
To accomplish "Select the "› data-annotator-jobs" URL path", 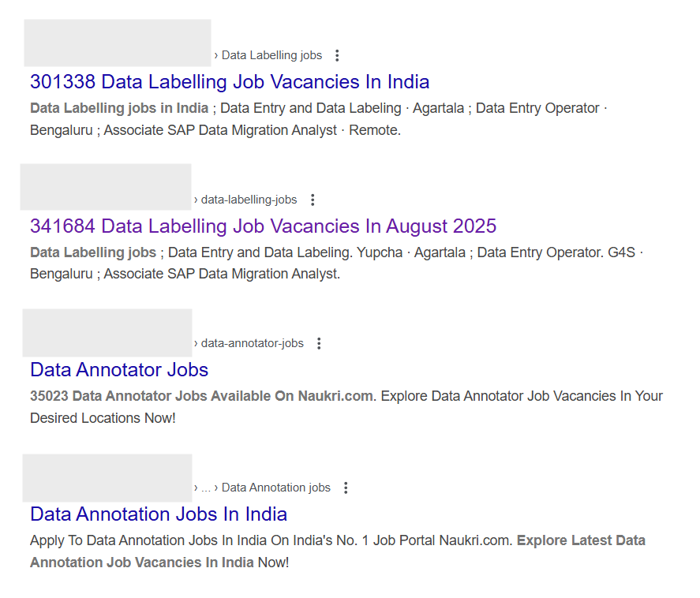I will tap(249, 343).
